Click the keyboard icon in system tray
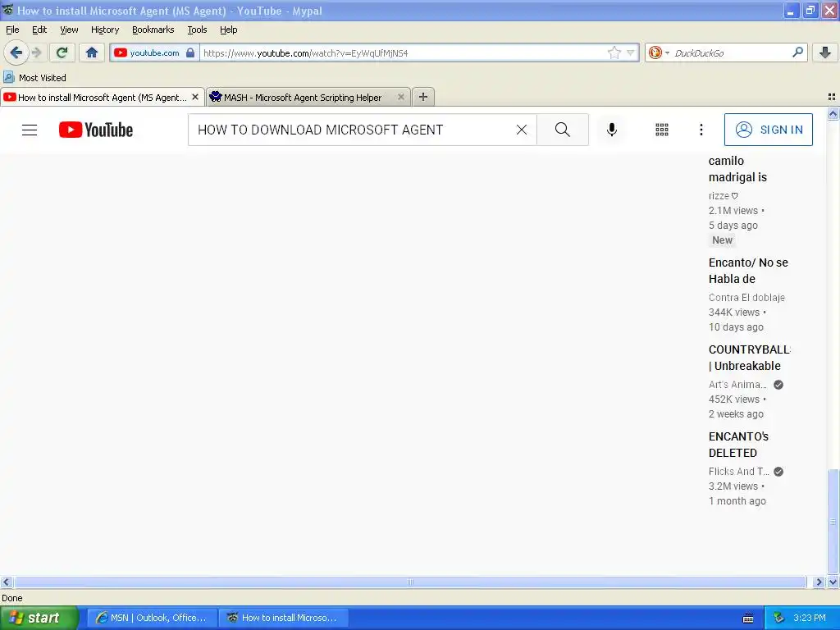Viewport: 840px width, 630px height. (748, 619)
